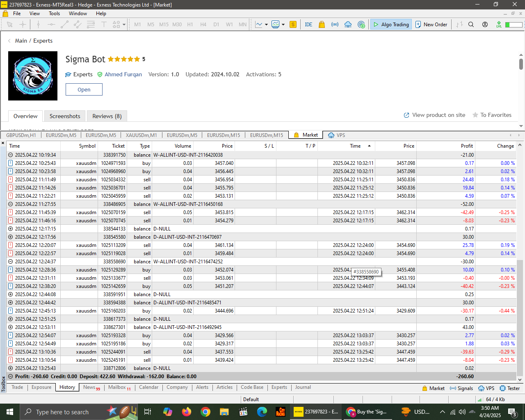The height and width of the screenshot is (420, 525).
Task: Click the green plus signal toolbar icon
Action: pyautogui.click(x=361, y=25)
